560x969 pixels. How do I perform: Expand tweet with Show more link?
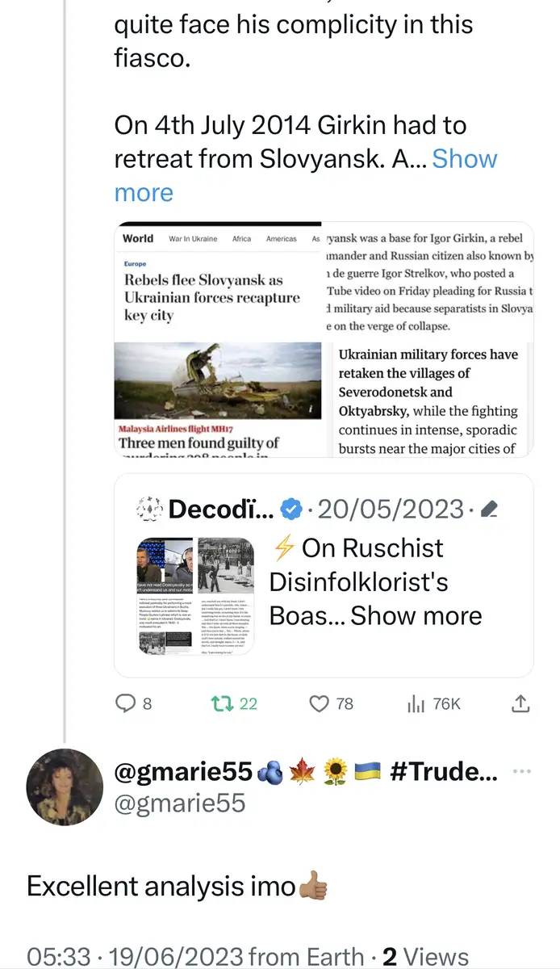click(465, 159)
